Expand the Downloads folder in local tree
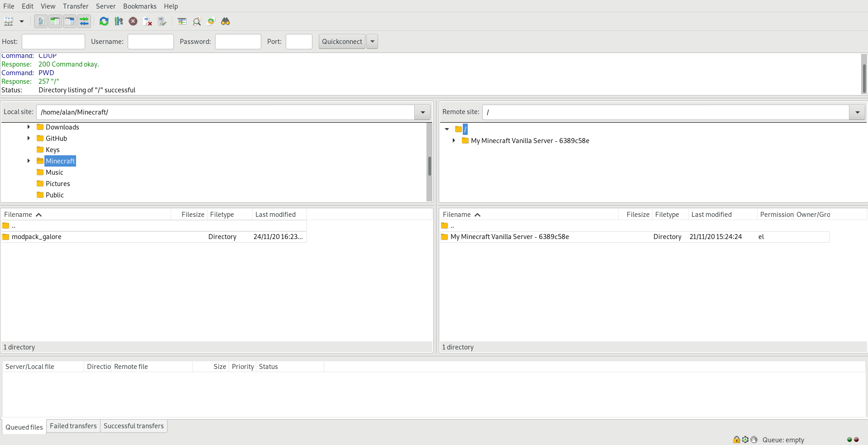This screenshot has height=445, width=868. pos(29,127)
